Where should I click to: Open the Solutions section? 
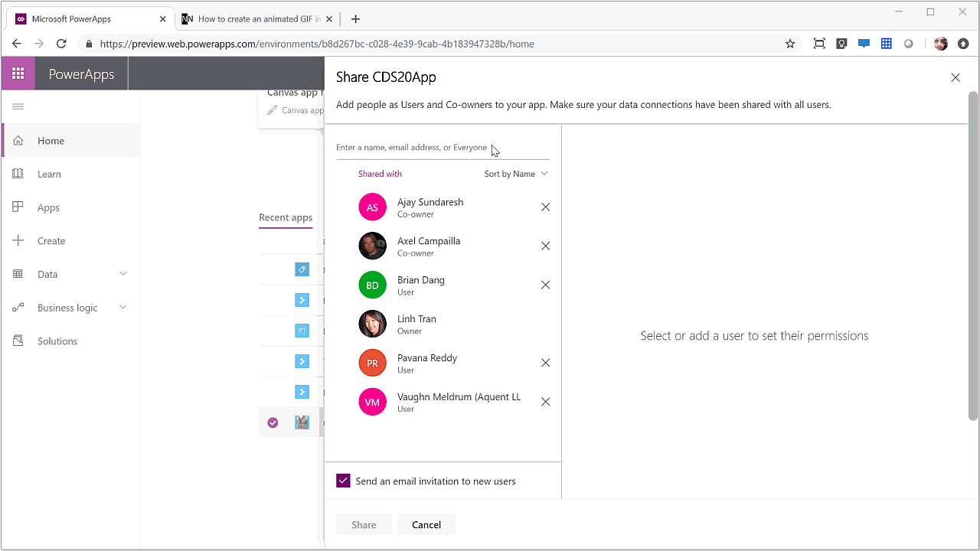[x=57, y=341]
